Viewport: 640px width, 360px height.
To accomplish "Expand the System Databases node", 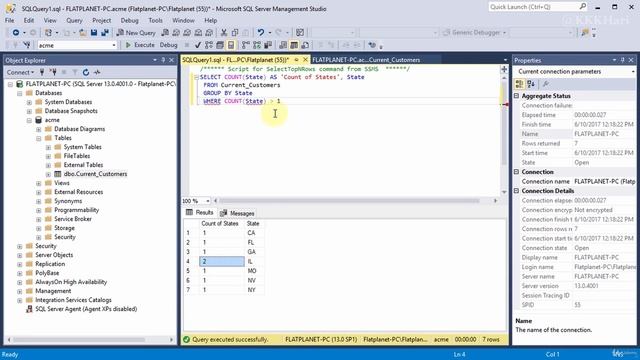I will click(29, 102).
